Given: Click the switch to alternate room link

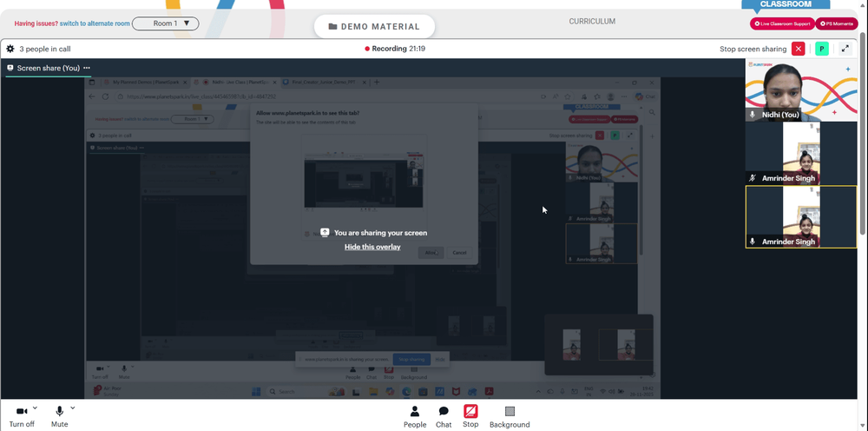Looking at the screenshot, I should 95,23.
